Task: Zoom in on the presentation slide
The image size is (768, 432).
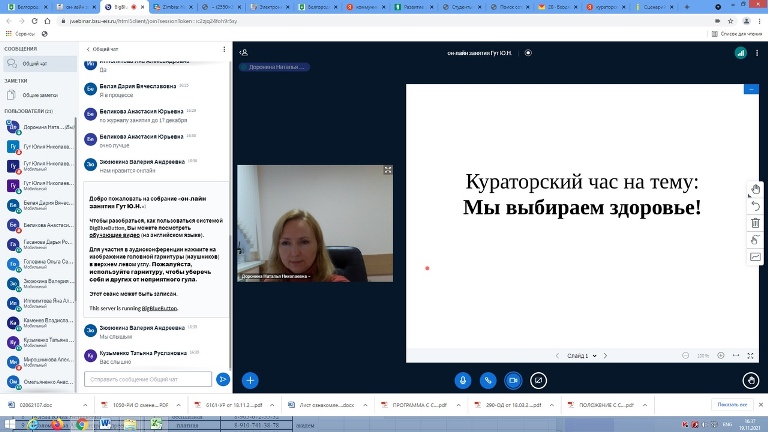Action: (x=720, y=355)
